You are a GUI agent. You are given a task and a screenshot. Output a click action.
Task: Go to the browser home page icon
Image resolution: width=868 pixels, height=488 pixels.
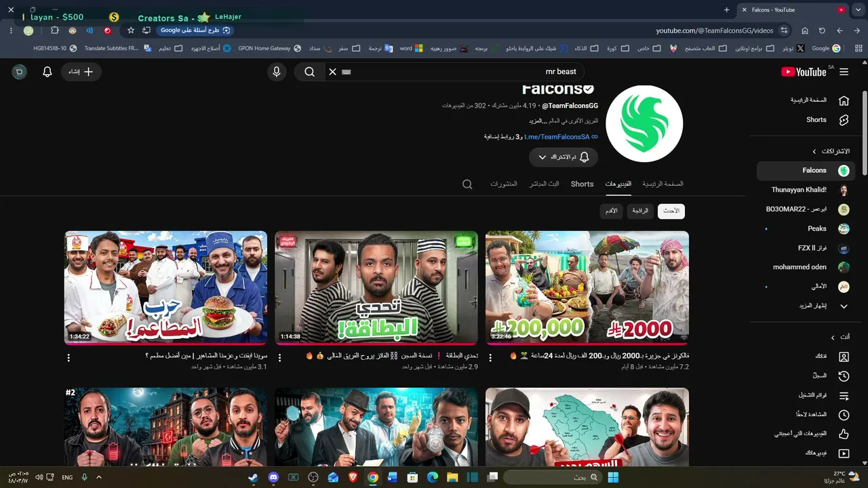click(x=805, y=30)
